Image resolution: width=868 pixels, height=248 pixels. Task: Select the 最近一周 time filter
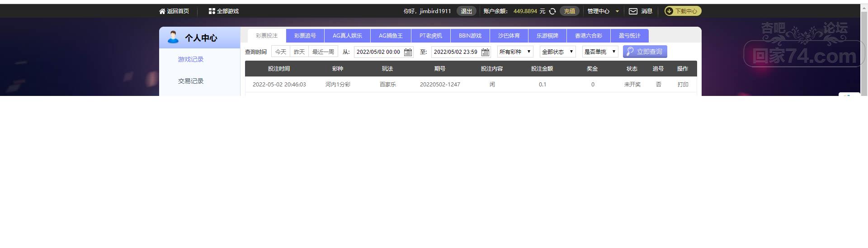click(323, 52)
